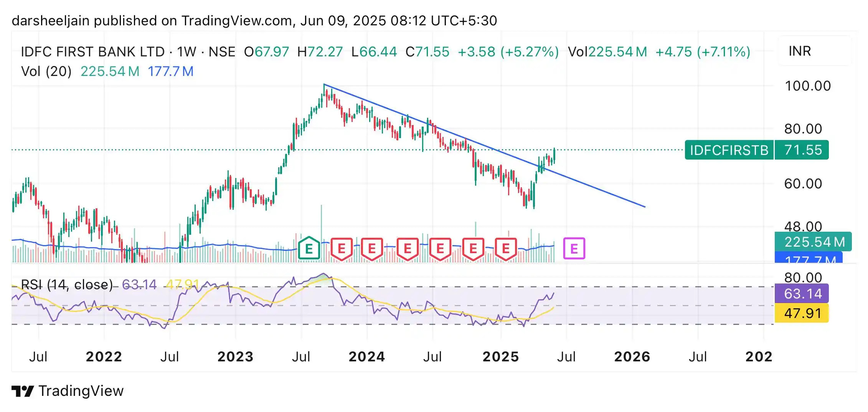Click the RSI (14, close) indicator label
868x412 pixels.
pyautogui.click(x=67, y=285)
